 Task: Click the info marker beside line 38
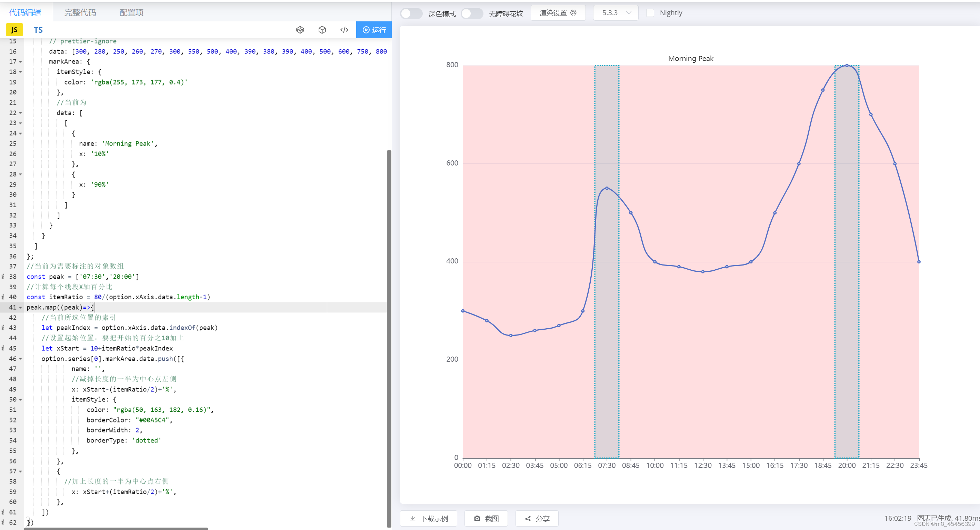tap(3, 277)
